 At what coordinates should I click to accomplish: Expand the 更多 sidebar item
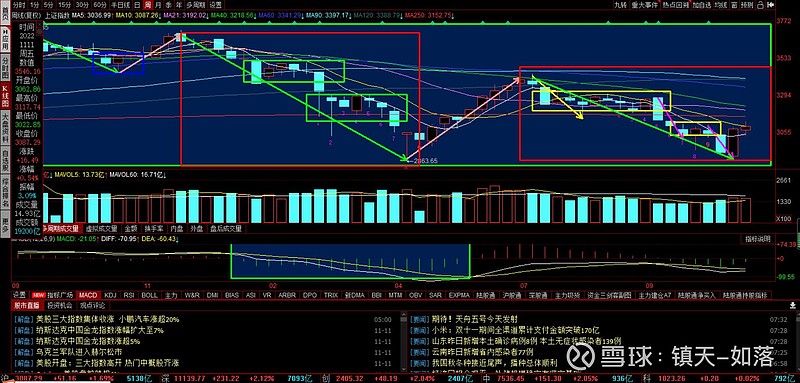[x=5, y=224]
